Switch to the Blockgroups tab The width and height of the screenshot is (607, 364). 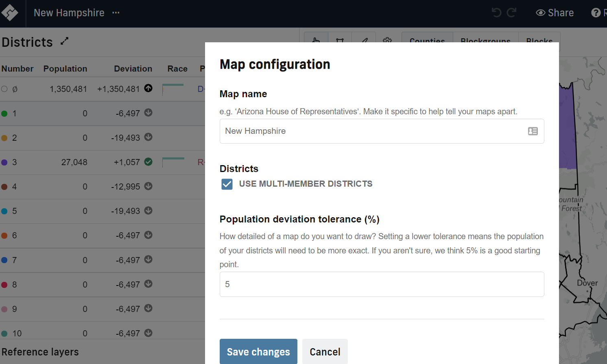(x=485, y=41)
